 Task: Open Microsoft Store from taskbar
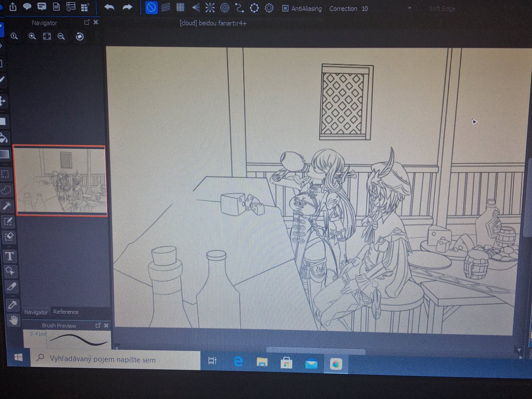tap(286, 363)
